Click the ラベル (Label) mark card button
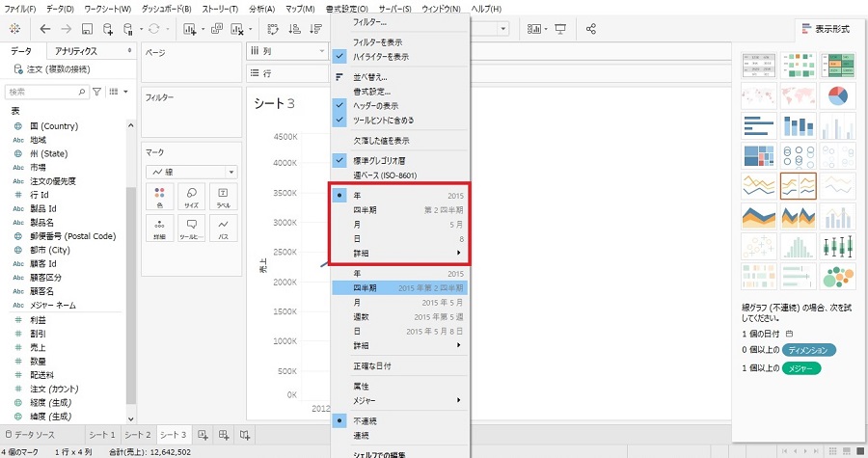 pos(224,198)
